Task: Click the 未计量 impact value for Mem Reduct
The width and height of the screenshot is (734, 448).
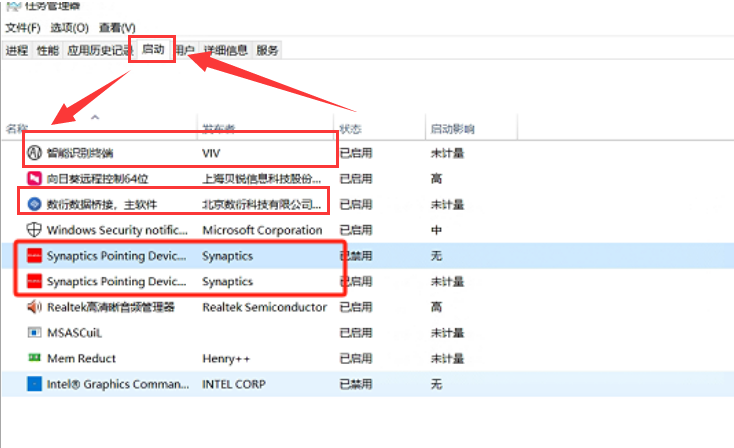Action: [447, 358]
